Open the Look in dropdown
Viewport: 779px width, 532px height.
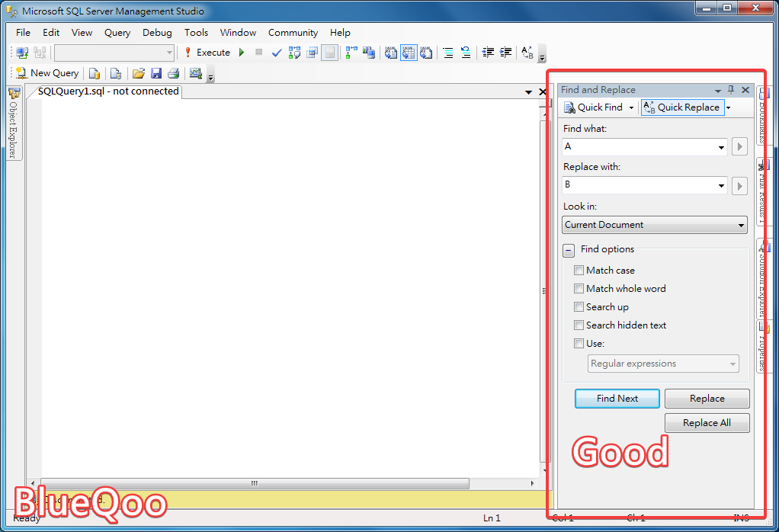coord(741,225)
